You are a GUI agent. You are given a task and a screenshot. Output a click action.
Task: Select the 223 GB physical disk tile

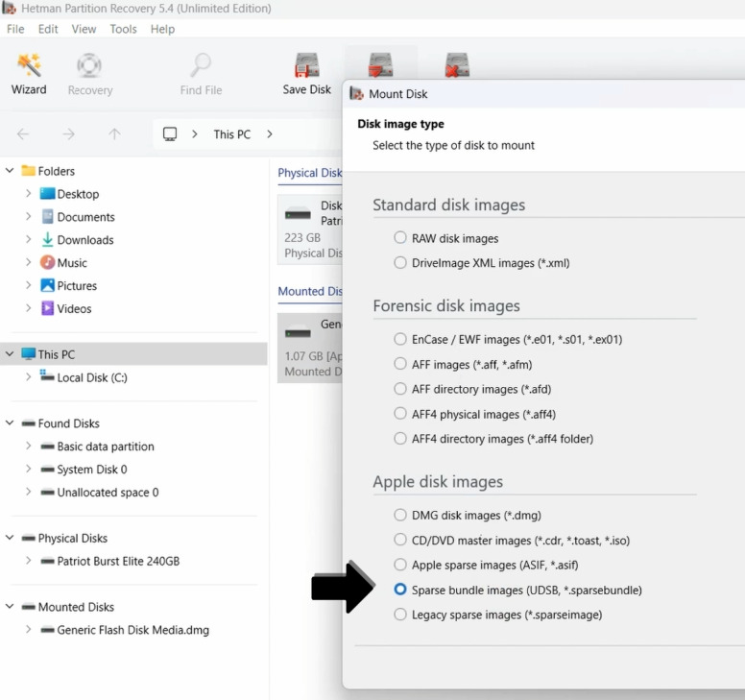coord(310,229)
